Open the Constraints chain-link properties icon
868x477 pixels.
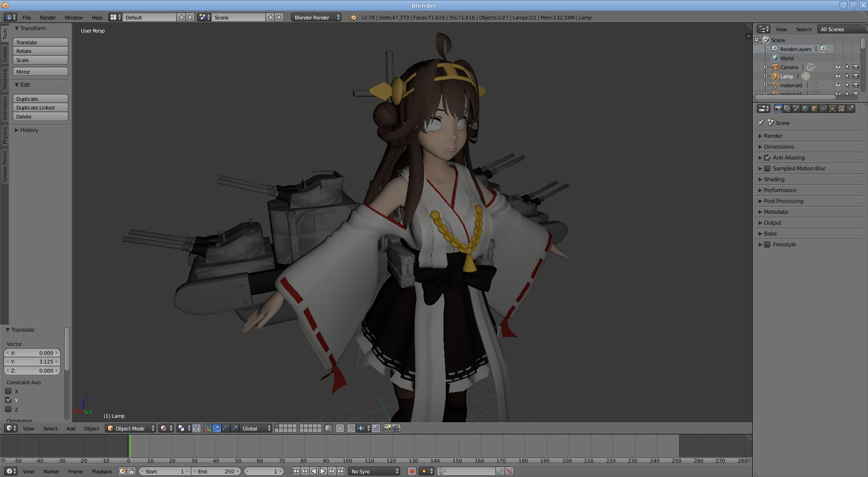pos(823,109)
